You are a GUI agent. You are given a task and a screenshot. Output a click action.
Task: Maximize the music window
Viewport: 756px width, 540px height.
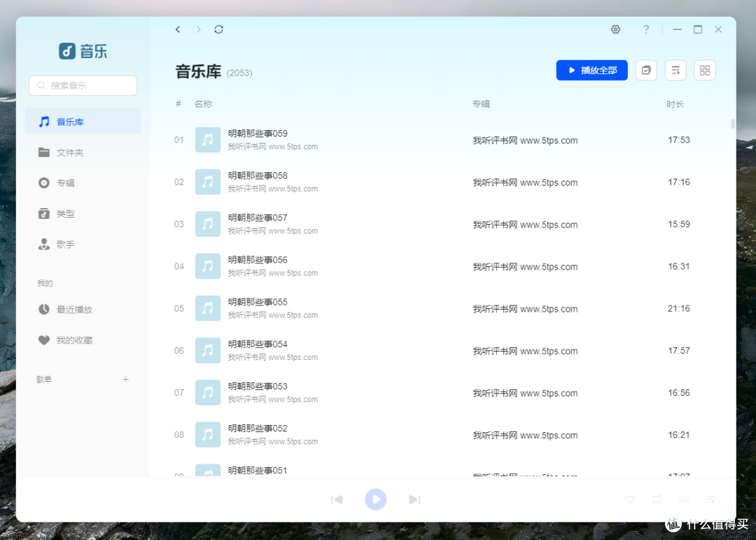click(698, 29)
